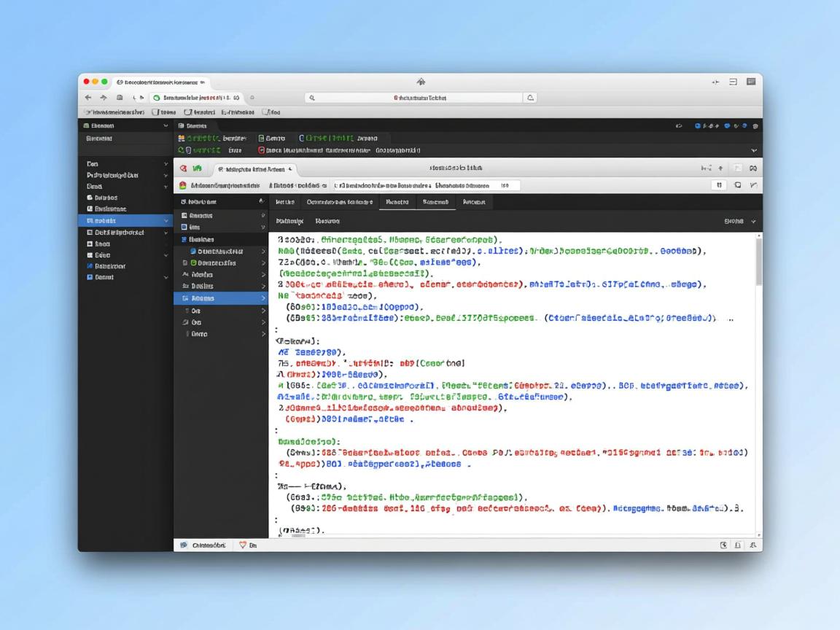840x630 pixels.
Task: Click the speech bubble icon in inner address row
Action: click(738, 186)
